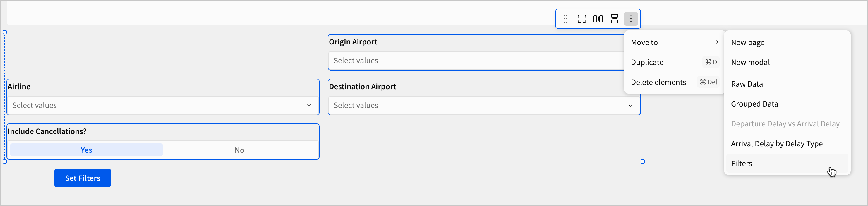Choose Delete elements from the menu
Image resolution: width=868 pixels, height=206 pixels.
(658, 82)
